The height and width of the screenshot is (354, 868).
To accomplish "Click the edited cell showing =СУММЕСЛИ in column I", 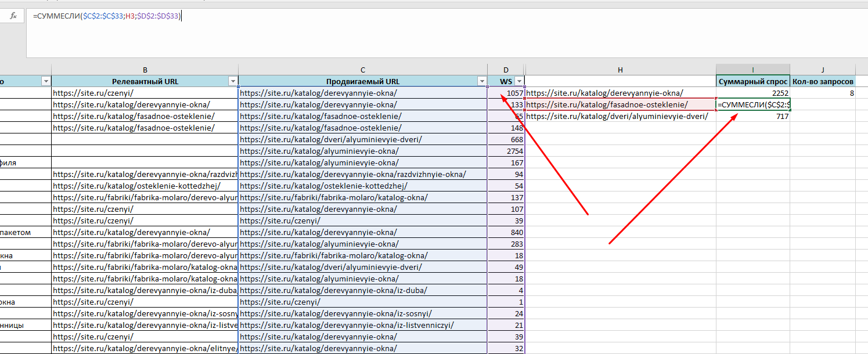I will tap(753, 104).
